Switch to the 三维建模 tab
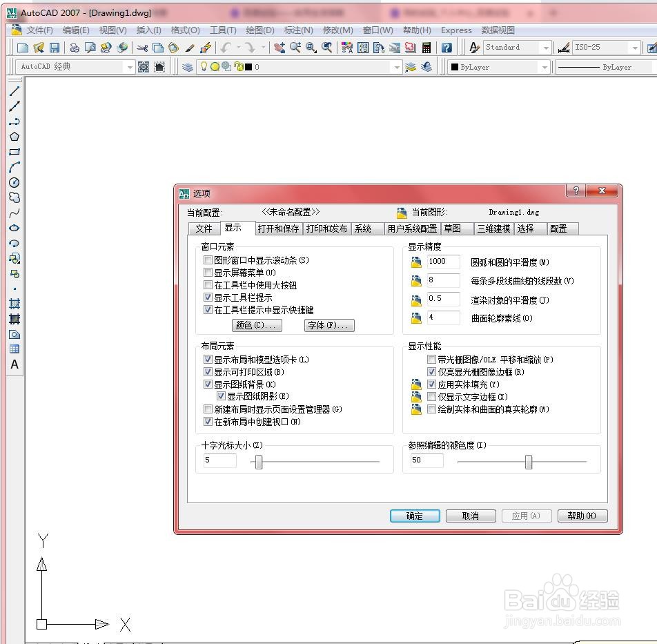 tap(493, 228)
